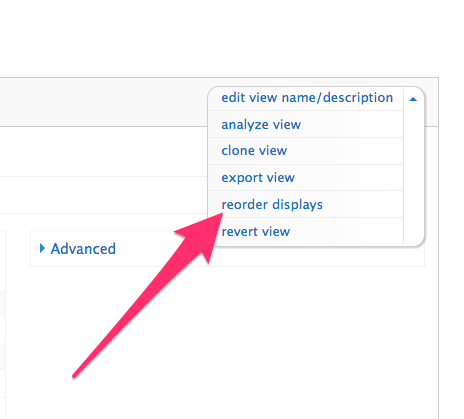This screenshot has height=419, width=464.
Task: Click the tip of the pink annotation arrow
Action: point(221,215)
